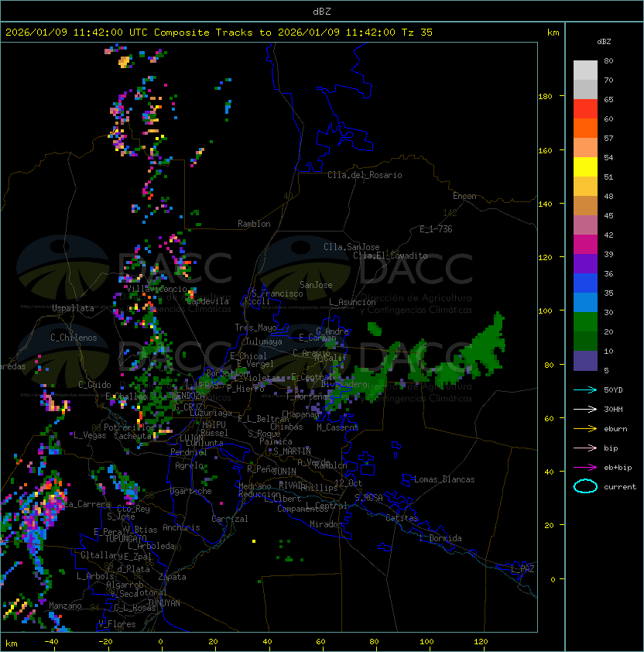The width and height of the screenshot is (644, 652).
Task: Click map label 'E_1-736'
Action: pos(436,229)
